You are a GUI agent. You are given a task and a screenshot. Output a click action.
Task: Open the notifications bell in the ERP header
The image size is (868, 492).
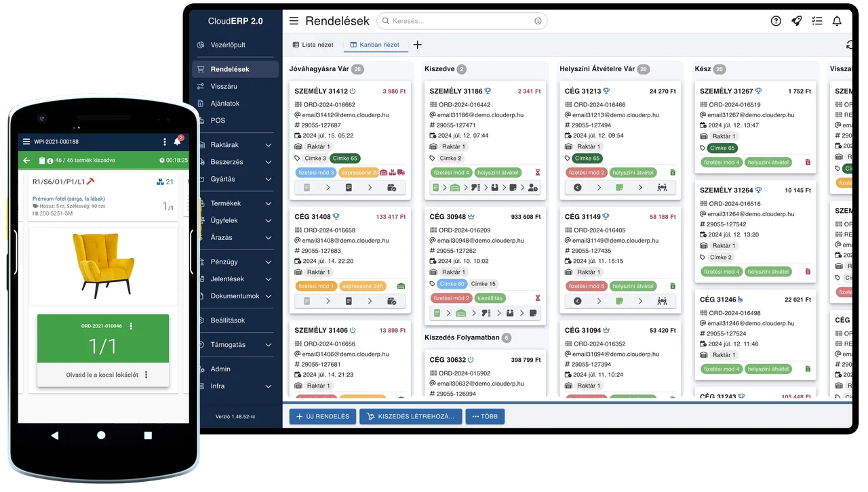point(837,21)
